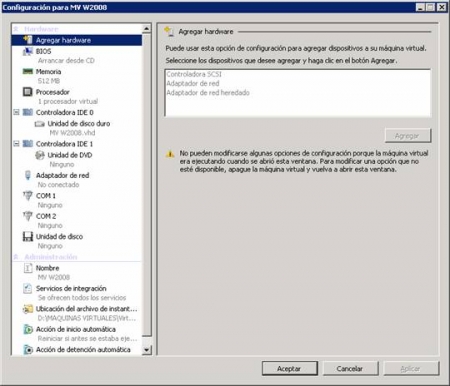Click the Procesador icon
This screenshot has width=450, height=386.
tap(27, 92)
